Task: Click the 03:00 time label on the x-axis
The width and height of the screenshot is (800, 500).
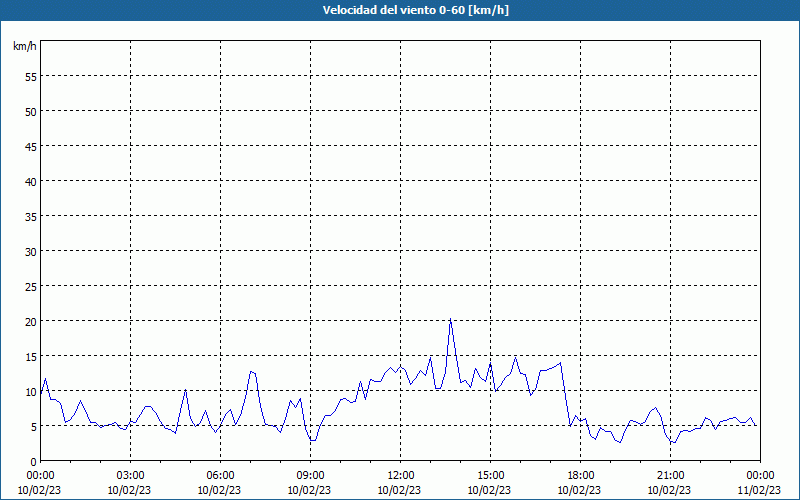Action: [130, 476]
